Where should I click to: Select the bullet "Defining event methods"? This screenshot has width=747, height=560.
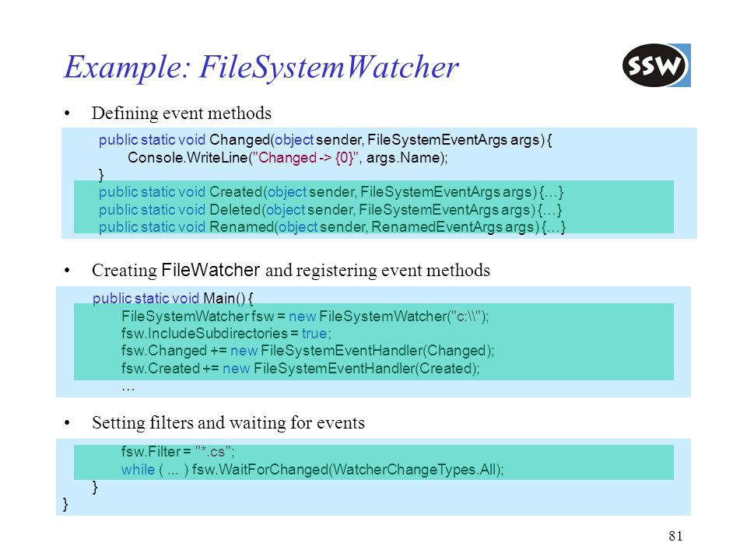coord(181,114)
